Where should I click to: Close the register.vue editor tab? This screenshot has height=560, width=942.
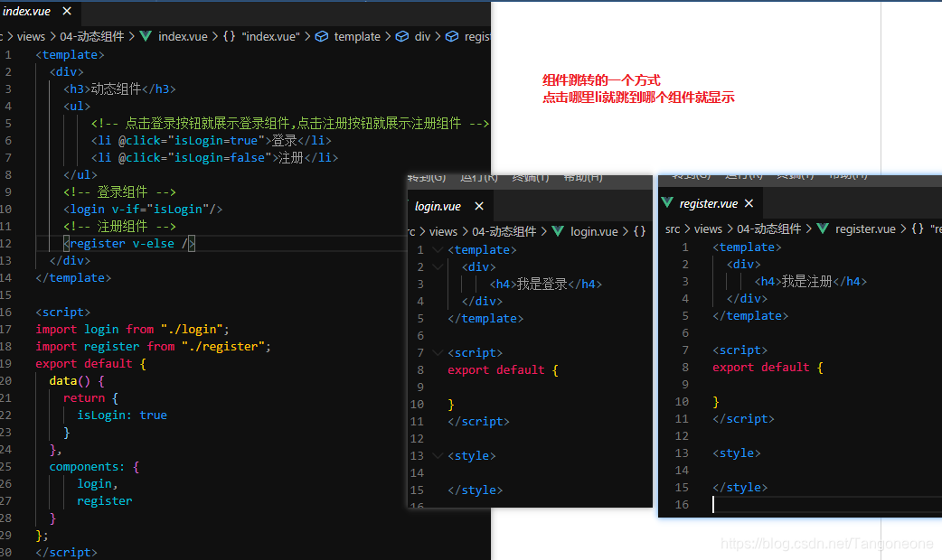tap(749, 203)
